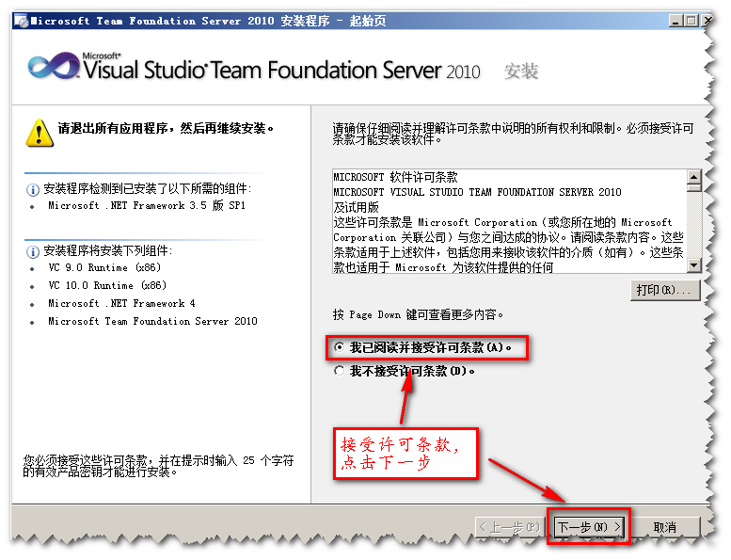Minimize the installer window

[675, 21]
